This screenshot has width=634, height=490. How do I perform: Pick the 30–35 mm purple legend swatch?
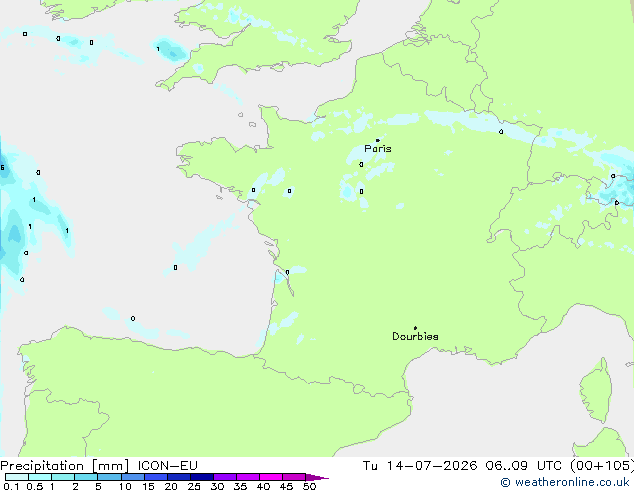[x=225, y=477]
